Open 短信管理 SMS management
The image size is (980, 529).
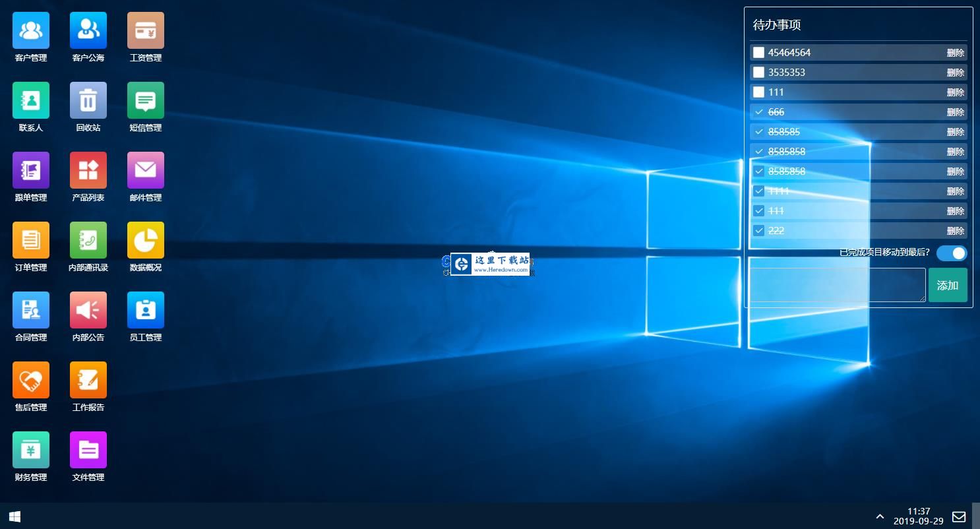pyautogui.click(x=145, y=100)
